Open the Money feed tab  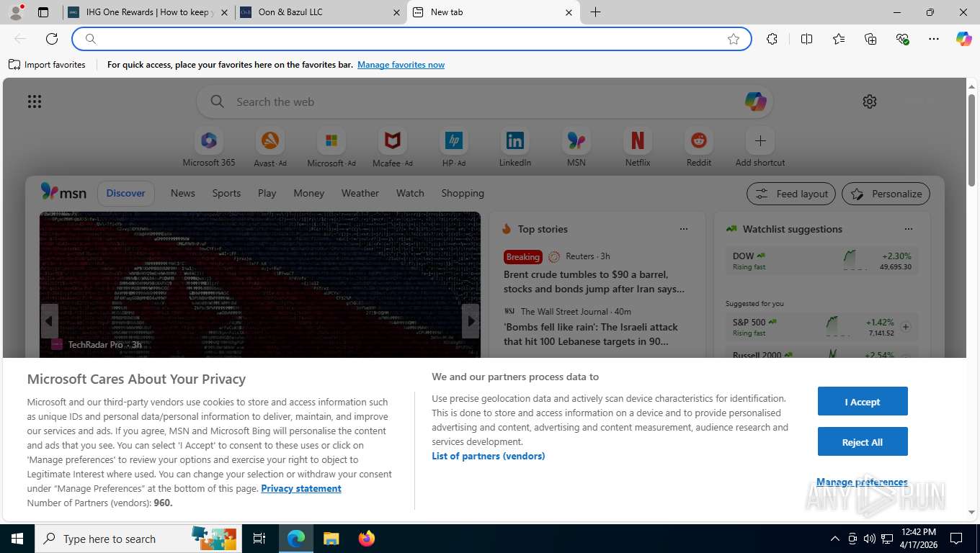point(309,193)
